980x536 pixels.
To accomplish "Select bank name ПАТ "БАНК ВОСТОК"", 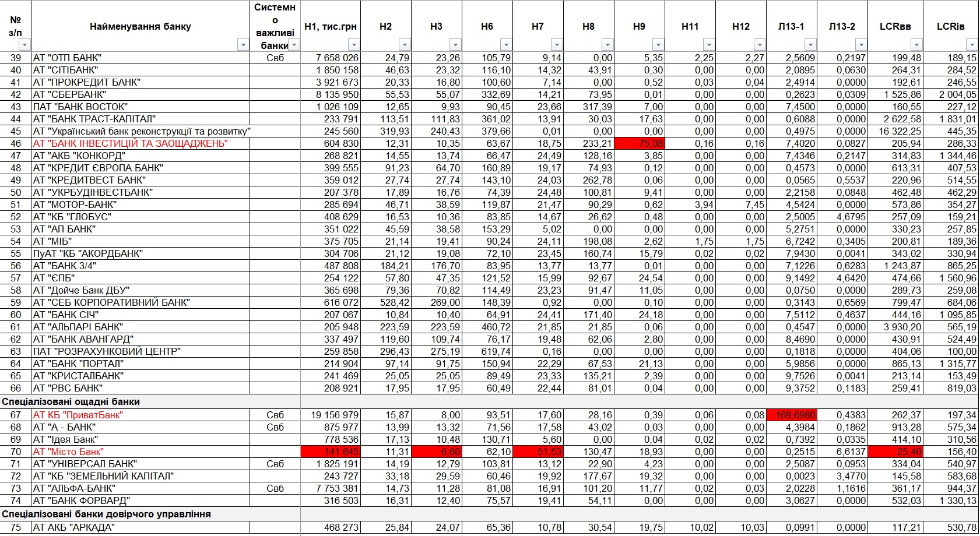I will (x=80, y=107).
